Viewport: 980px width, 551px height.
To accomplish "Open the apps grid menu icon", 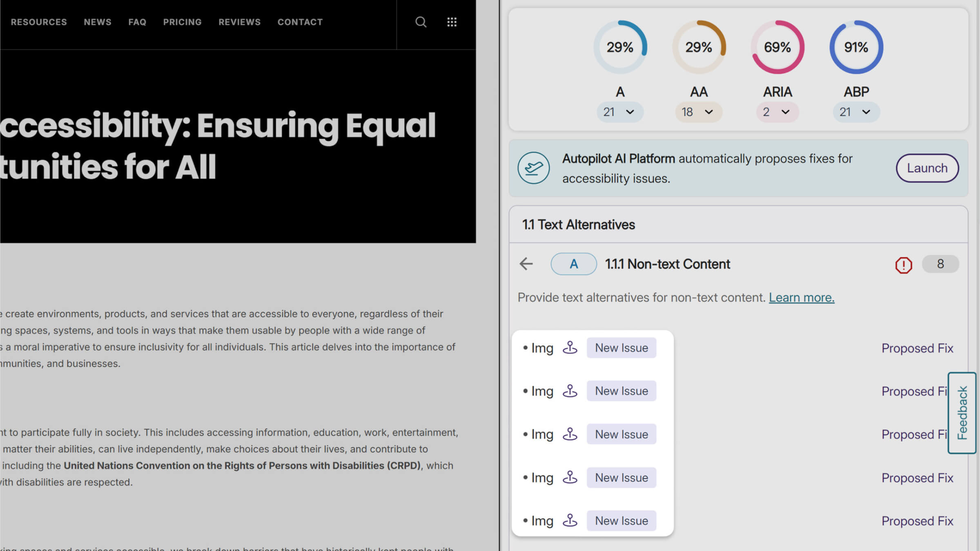I will click(x=452, y=22).
